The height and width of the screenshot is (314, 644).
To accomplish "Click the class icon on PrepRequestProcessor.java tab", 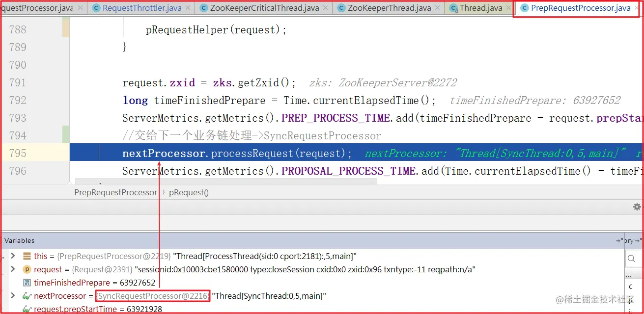I will click(525, 8).
